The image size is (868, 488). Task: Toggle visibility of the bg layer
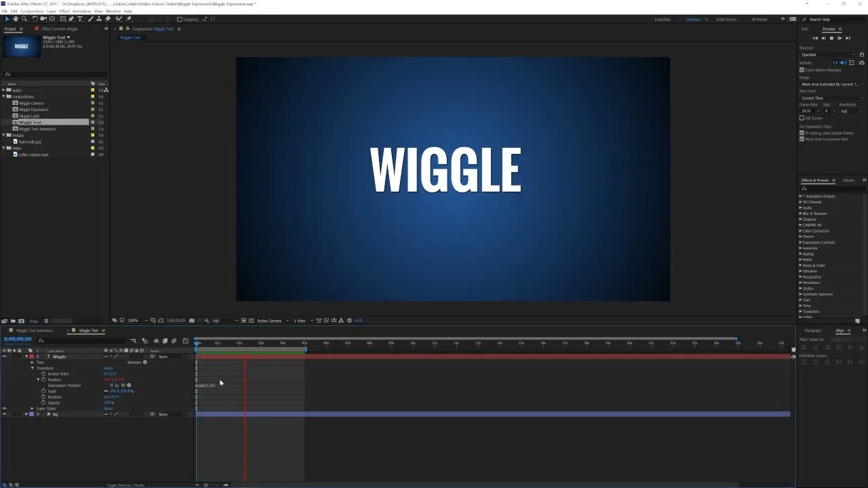5,414
